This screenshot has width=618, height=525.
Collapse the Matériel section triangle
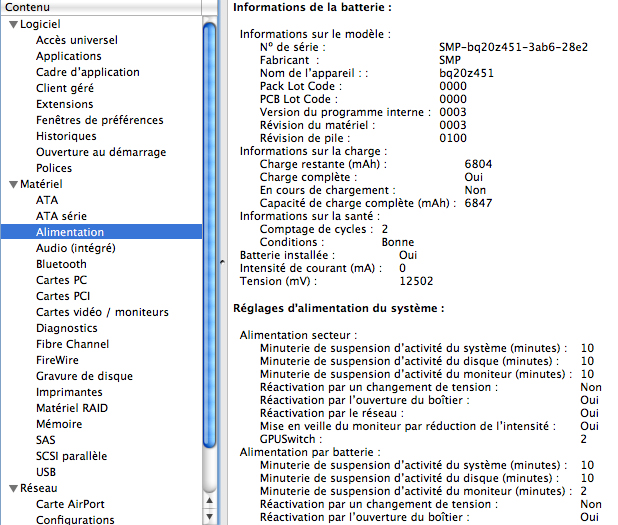[13, 184]
